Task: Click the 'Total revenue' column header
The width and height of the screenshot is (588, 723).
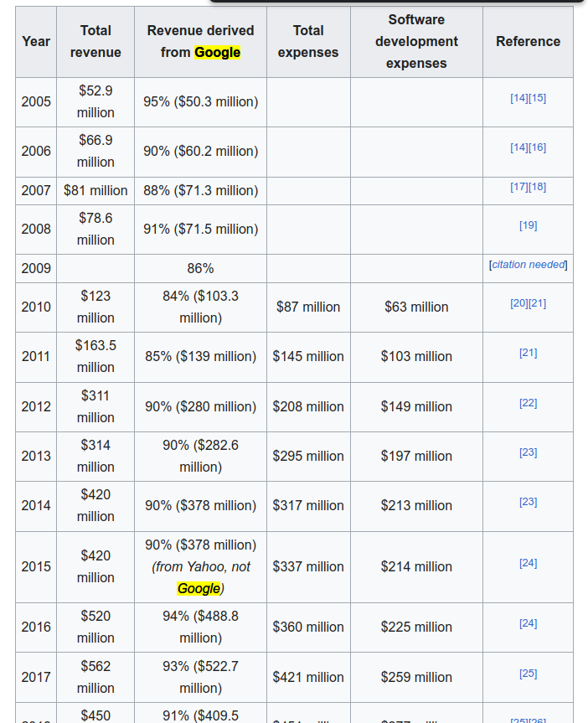Action: 95,42
